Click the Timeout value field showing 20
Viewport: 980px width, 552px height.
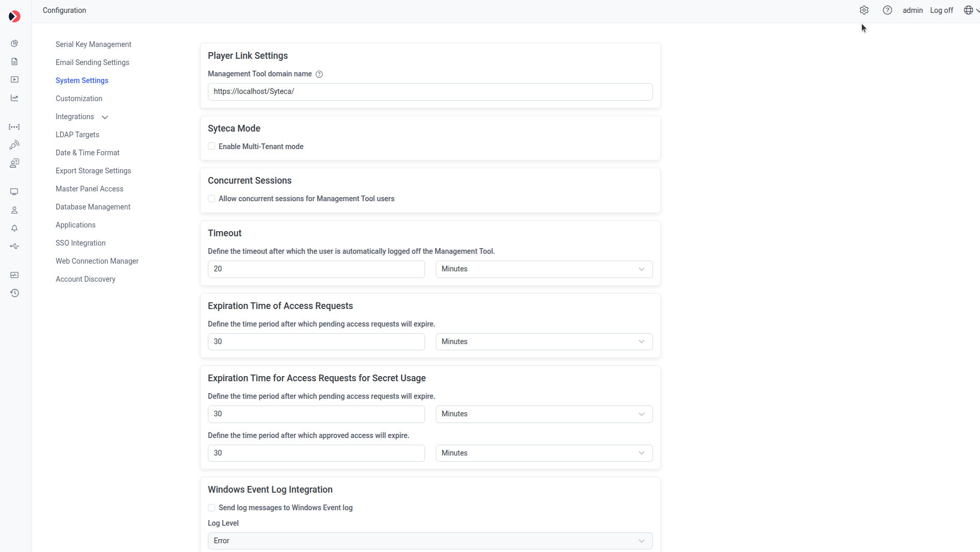pyautogui.click(x=316, y=269)
